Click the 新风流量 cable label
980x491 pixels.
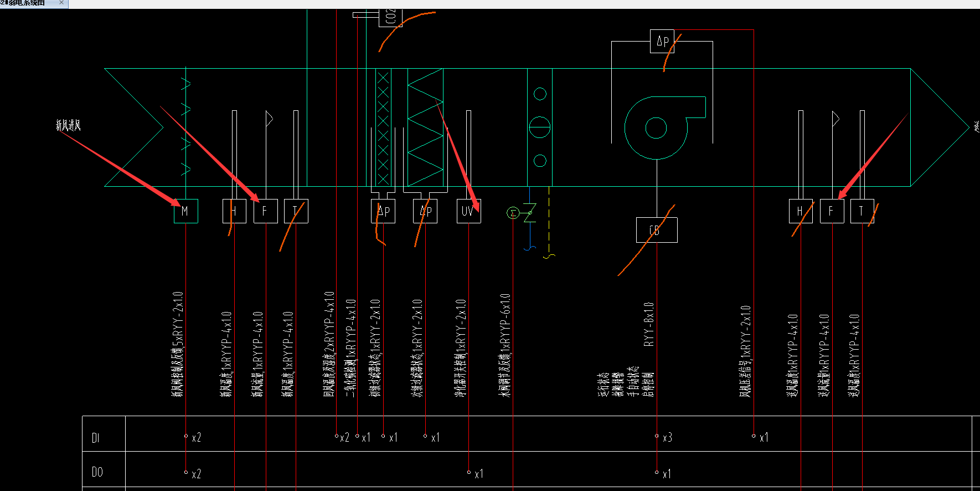pyautogui.click(x=257, y=355)
